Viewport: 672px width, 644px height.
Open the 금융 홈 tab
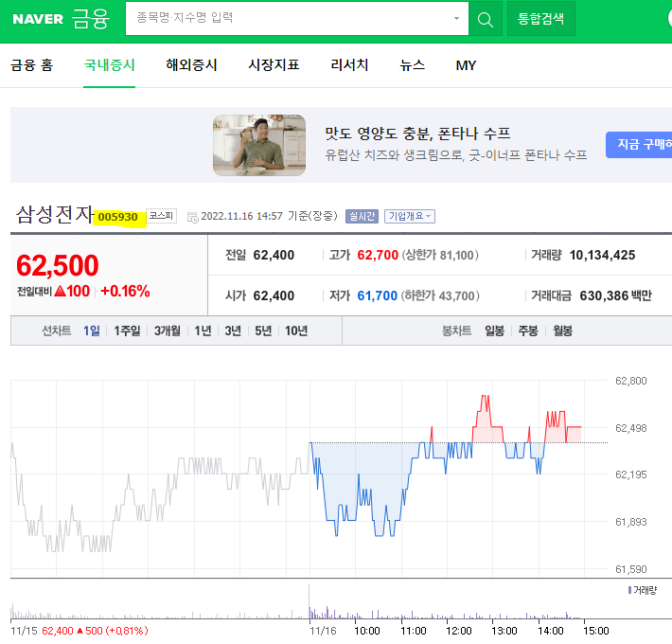32,65
